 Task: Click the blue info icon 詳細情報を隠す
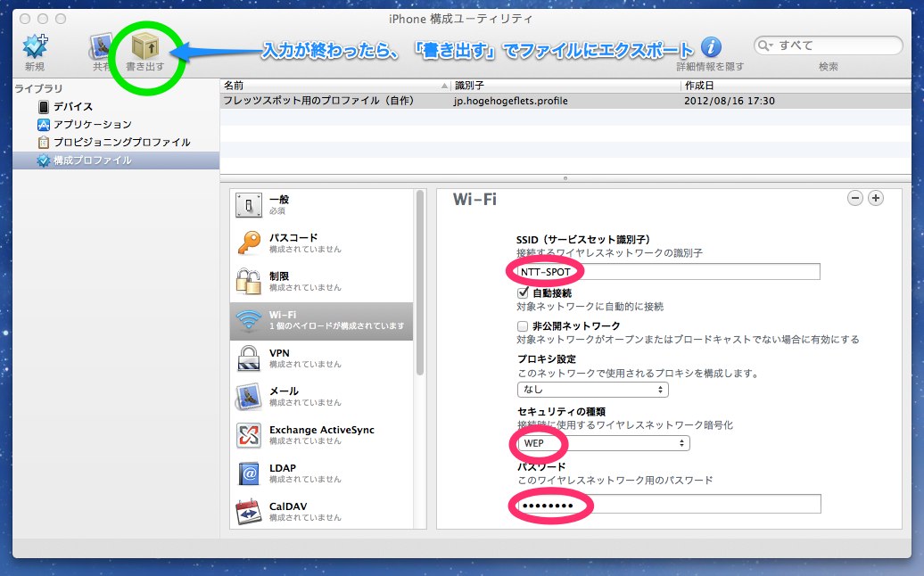point(711,46)
